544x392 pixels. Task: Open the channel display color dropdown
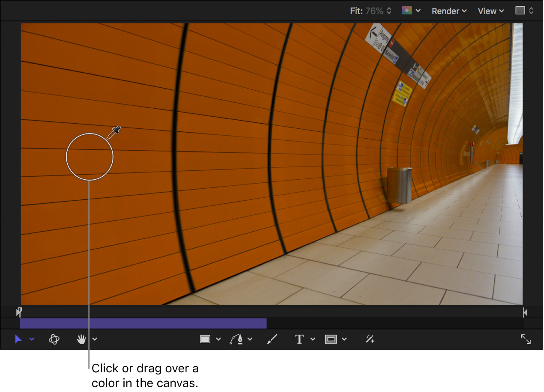[410, 11]
